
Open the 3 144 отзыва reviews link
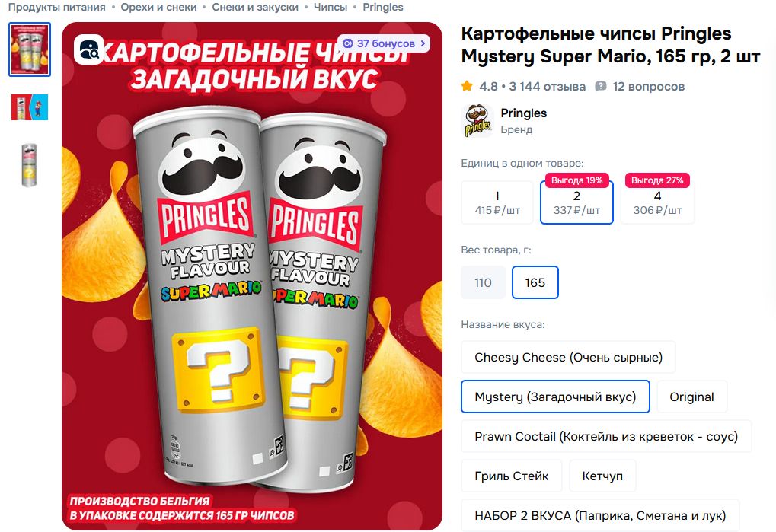tap(547, 87)
